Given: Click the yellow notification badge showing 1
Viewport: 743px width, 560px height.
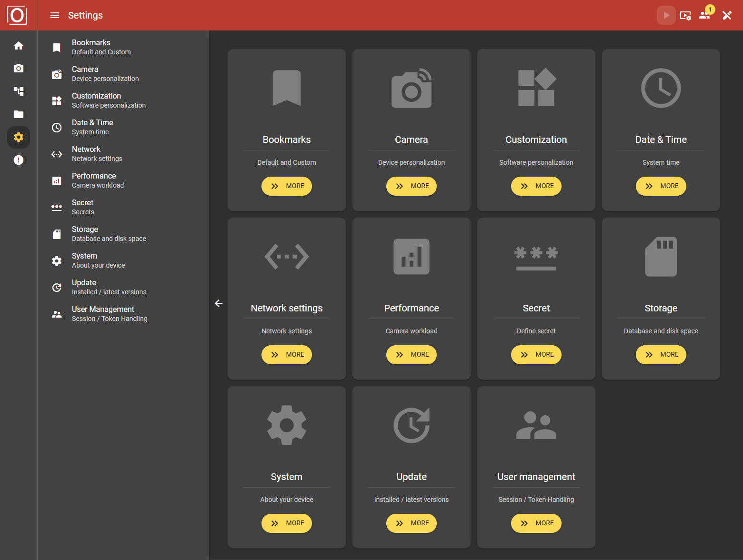Looking at the screenshot, I should 710,9.
